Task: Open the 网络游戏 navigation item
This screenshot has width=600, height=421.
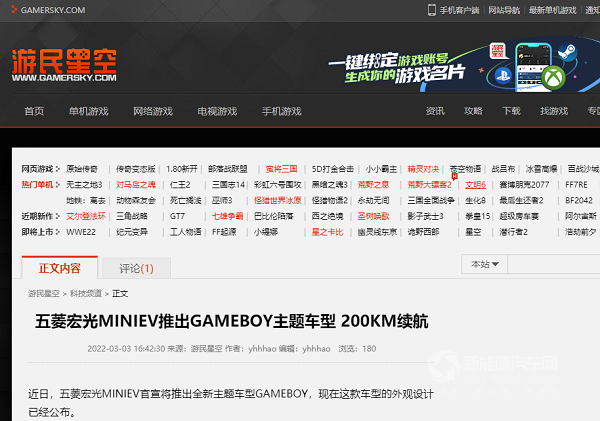Action: [x=153, y=111]
